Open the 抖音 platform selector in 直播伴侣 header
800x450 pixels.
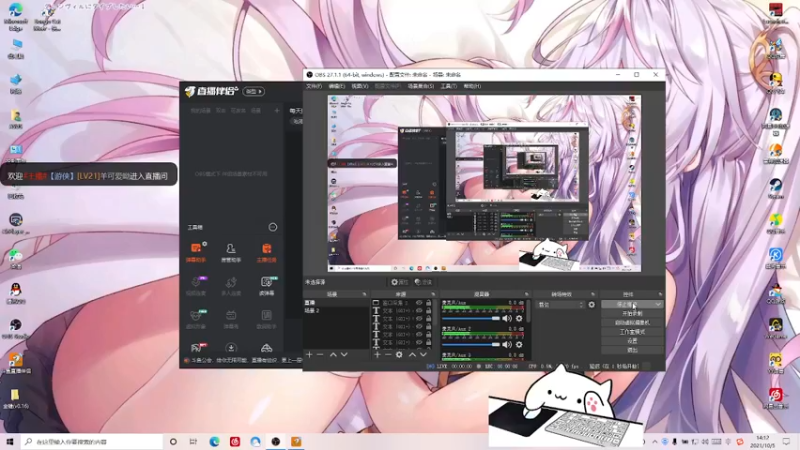click(254, 91)
